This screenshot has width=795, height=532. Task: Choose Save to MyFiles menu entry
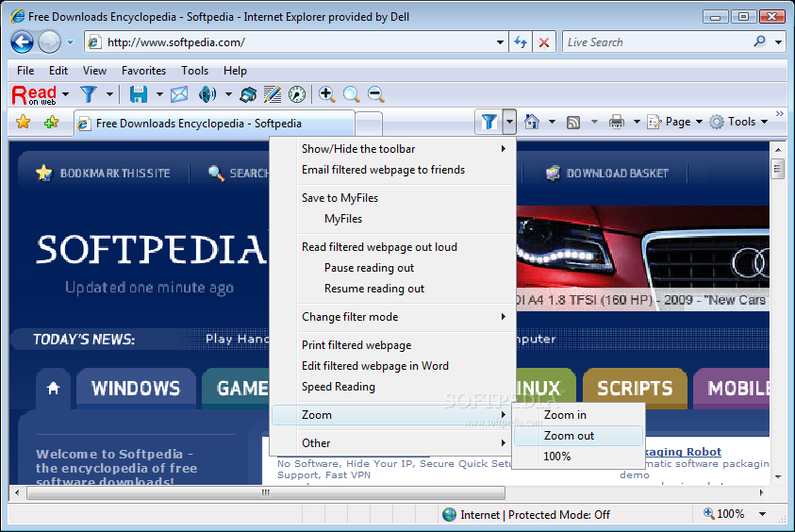pyautogui.click(x=393, y=198)
